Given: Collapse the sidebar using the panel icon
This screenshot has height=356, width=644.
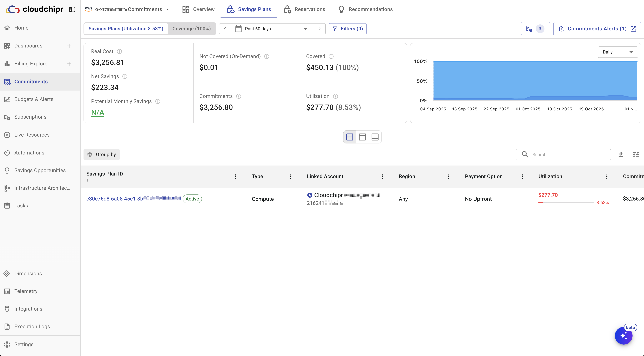Looking at the screenshot, I should click(72, 9).
